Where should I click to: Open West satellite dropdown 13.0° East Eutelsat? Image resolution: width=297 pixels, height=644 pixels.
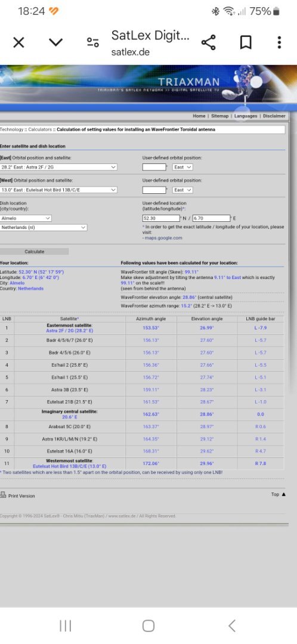pyautogui.click(x=58, y=190)
